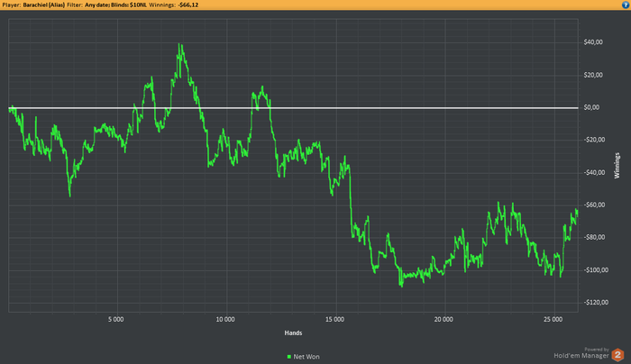Click the green Net Won legend swatch
The width and height of the screenshot is (631, 364).
289,357
